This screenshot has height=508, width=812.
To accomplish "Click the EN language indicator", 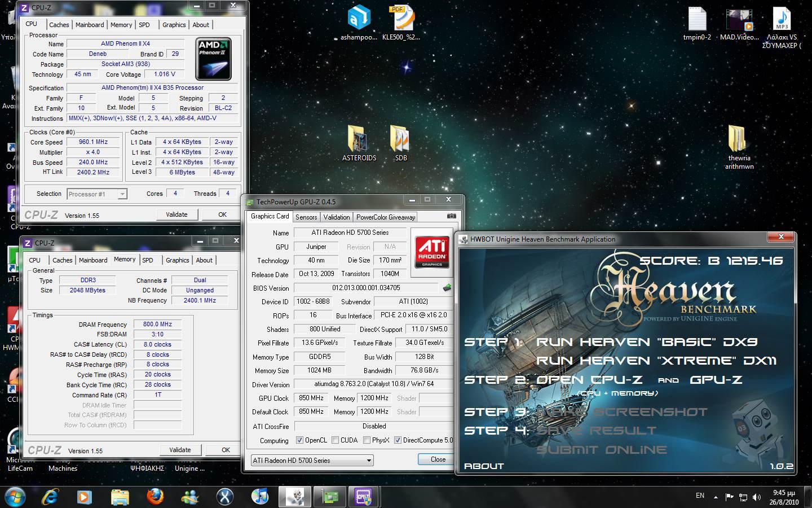I will click(x=700, y=496).
